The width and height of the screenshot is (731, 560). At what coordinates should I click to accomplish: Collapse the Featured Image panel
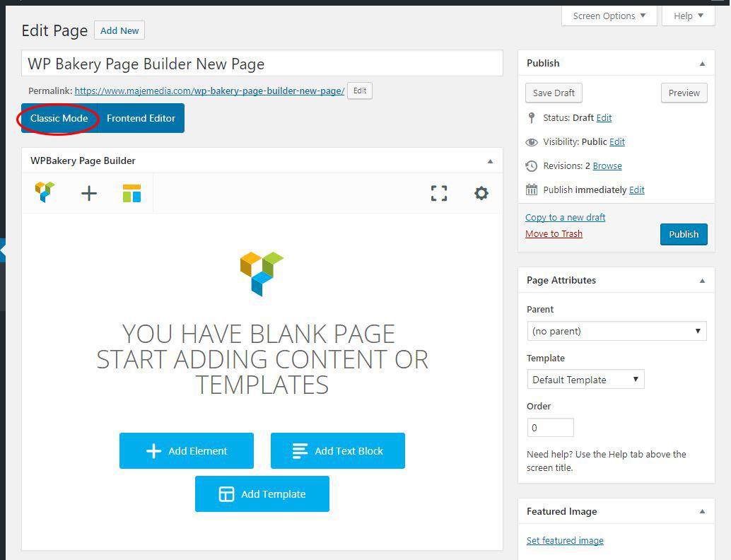(x=702, y=511)
